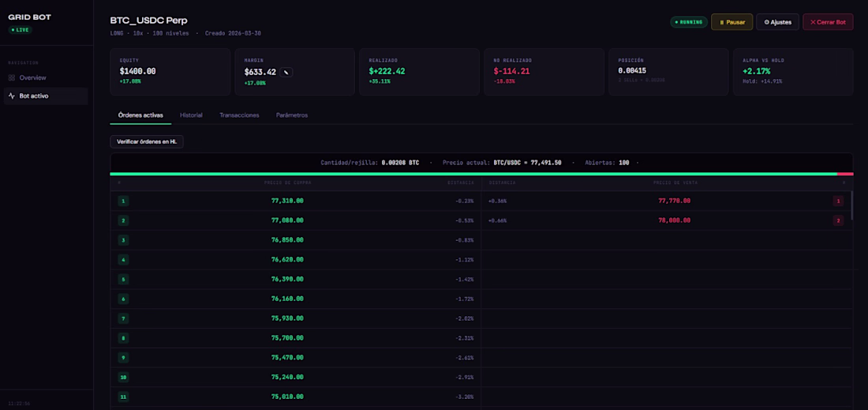Click buy price 75,700.00
The image size is (868, 410).
click(287, 338)
